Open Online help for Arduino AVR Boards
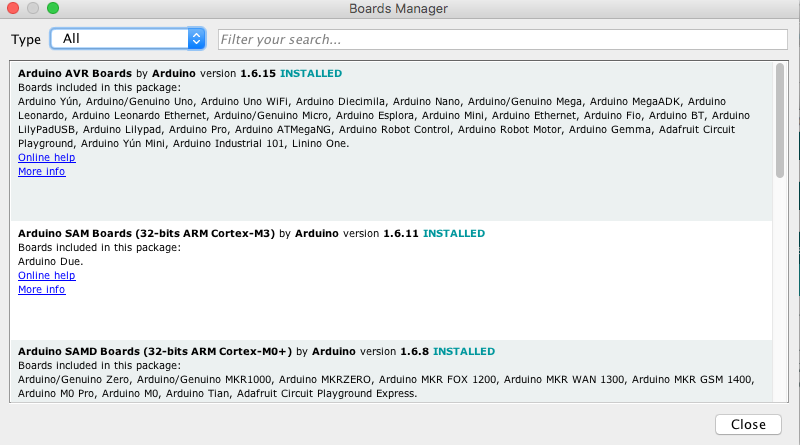 46,158
